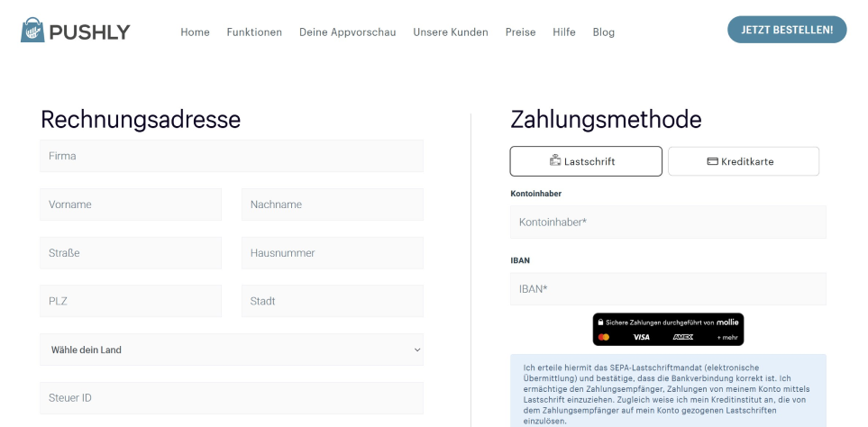Click the + mehr payment options text
Image resolution: width=868 pixels, height=427 pixels.
pos(726,337)
